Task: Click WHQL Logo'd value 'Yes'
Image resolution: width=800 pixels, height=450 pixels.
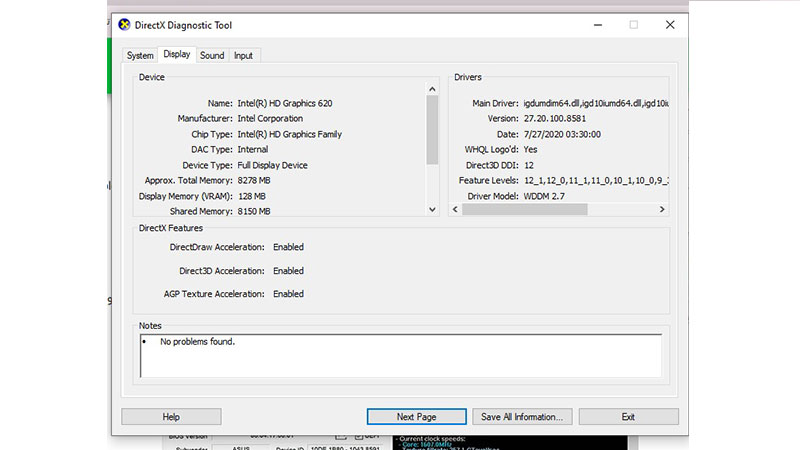Action: click(530, 149)
